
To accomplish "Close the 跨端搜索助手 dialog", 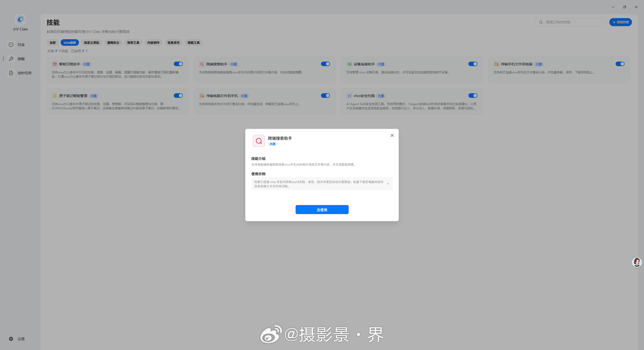I will (x=392, y=136).
